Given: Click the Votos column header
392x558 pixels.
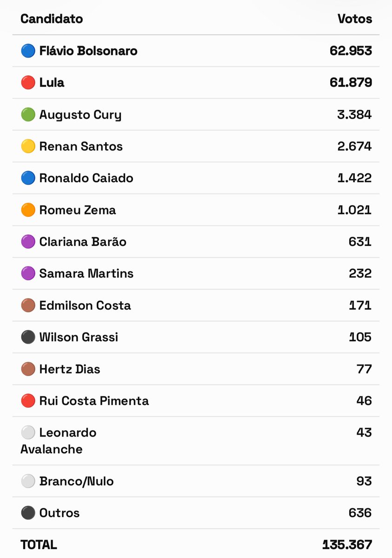Looking at the screenshot, I should 355,19.
